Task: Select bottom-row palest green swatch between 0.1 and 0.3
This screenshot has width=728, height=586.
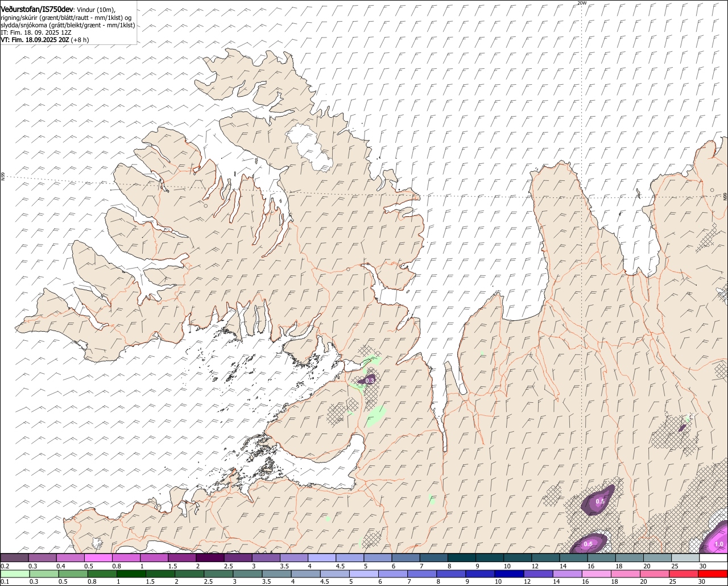Action: [x=15, y=573]
